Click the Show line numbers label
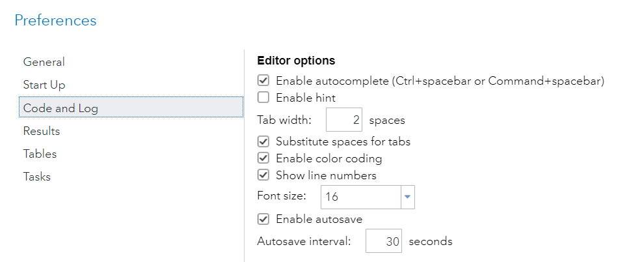This screenshot has height=262, width=644. click(x=326, y=175)
